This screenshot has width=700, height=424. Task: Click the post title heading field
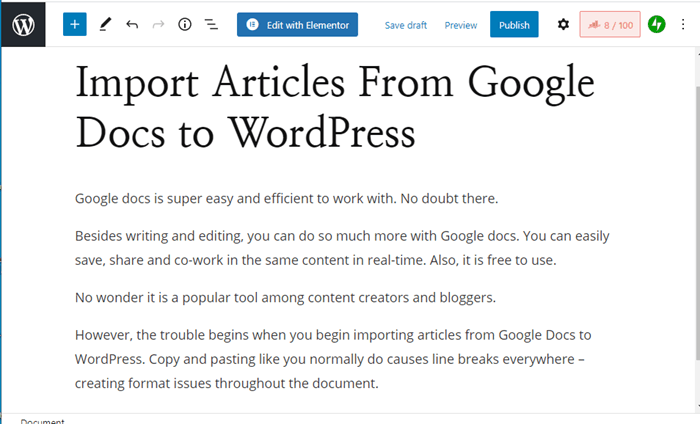click(x=335, y=106)
